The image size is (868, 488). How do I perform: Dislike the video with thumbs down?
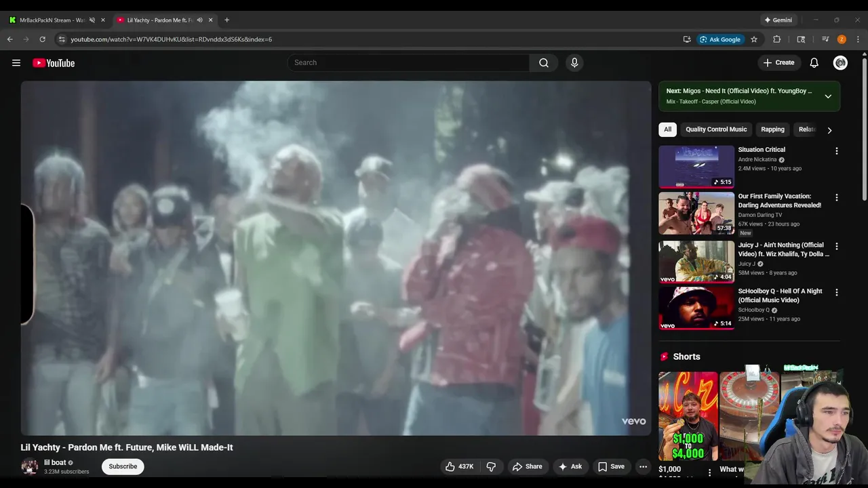point(492,466)
